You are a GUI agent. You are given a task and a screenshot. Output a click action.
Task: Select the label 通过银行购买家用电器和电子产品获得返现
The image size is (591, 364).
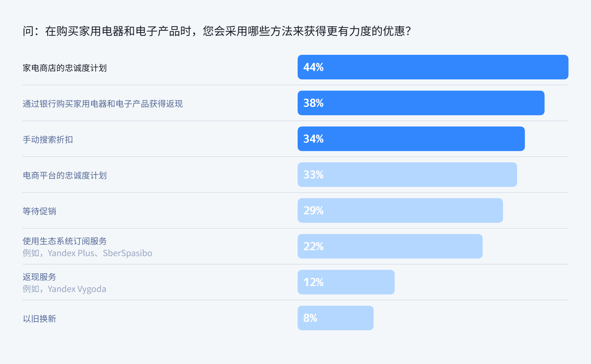pyautogui.click(x=103, y=104)
